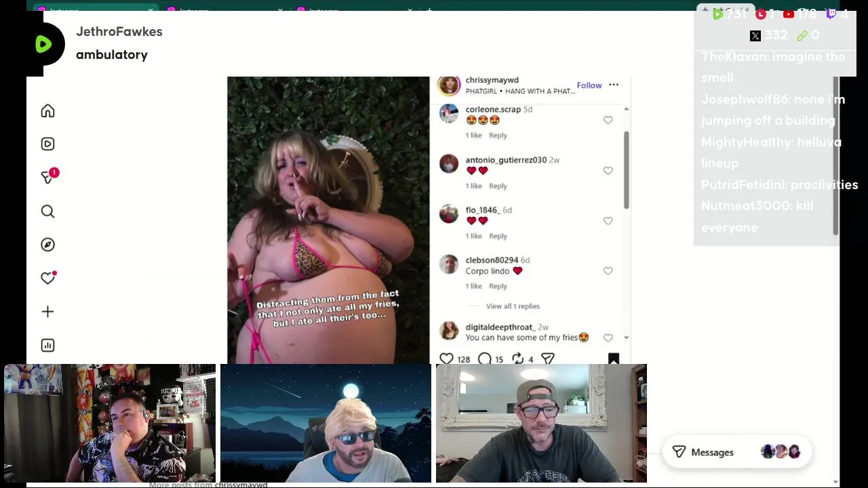This screenshot has height=488, width=868.
Task: Click the comments scroll-down arrow
Action: (x=626, y=338)
